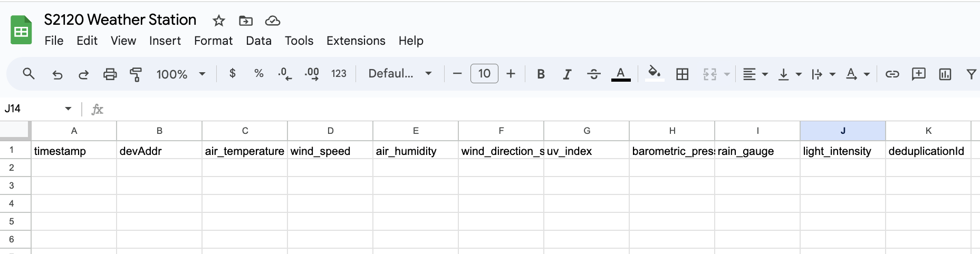Check the cloud save status icon
This screenshot has height=254, width=980.
(x=272, y=21)
